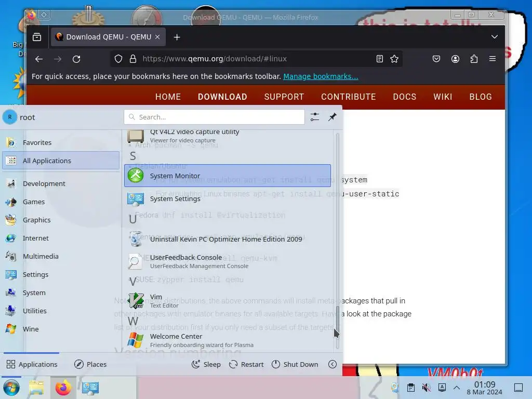Focus the launcher Search field
This screenshot has height=399, width=532.
pyautogui.click(x=214, y=117)
